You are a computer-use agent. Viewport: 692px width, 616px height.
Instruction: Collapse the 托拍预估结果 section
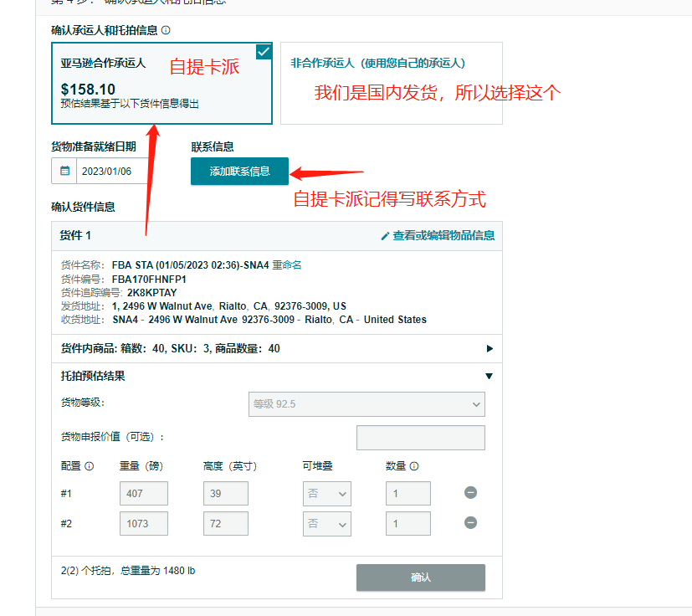click(x=489, y=377)
